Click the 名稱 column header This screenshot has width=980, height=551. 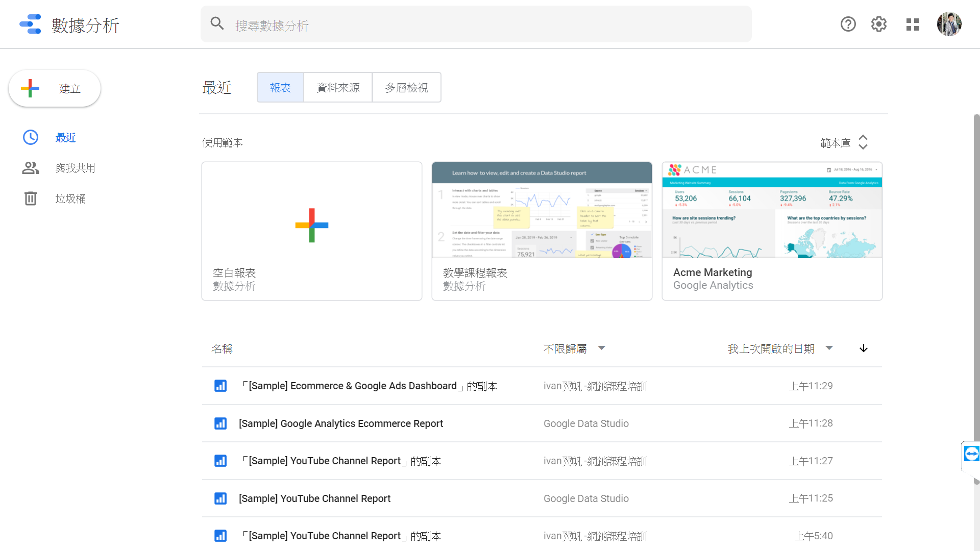(222, 348)
